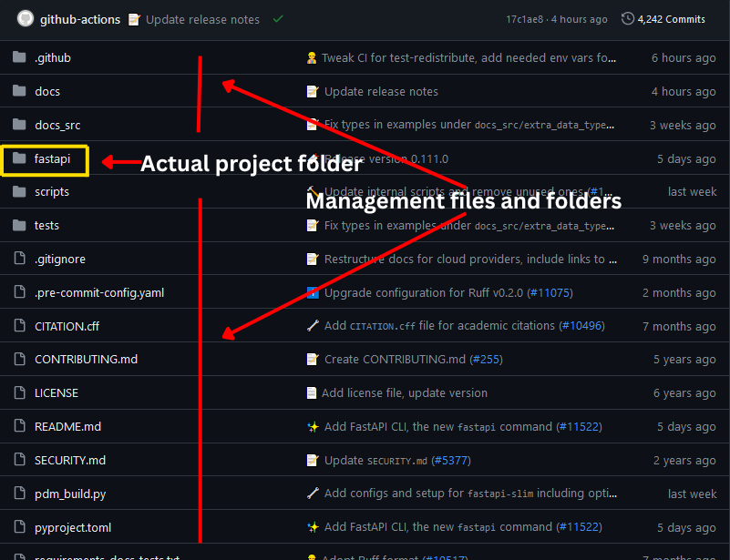This screenshot has width=730, height=560.
Task: Open the .pre-commit-config.yaml file
Action: [99, 292]
